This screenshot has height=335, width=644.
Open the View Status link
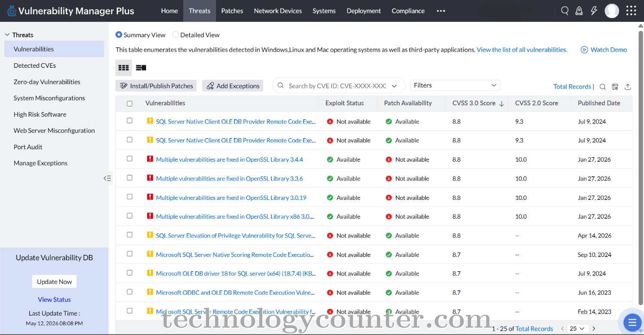[54, 299]
